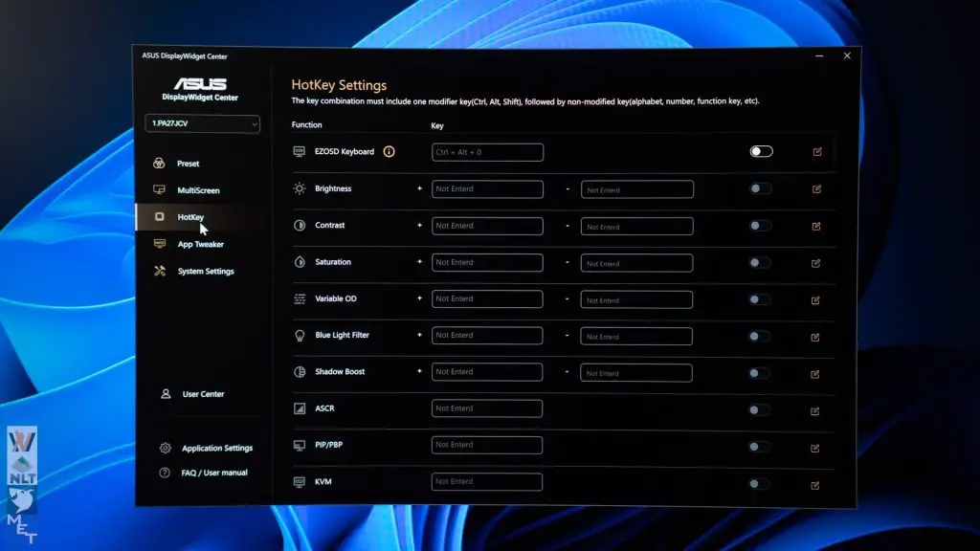Click the ASCR row edit icon
This screenshot has height=551, width=980.
tap(815, 411)
